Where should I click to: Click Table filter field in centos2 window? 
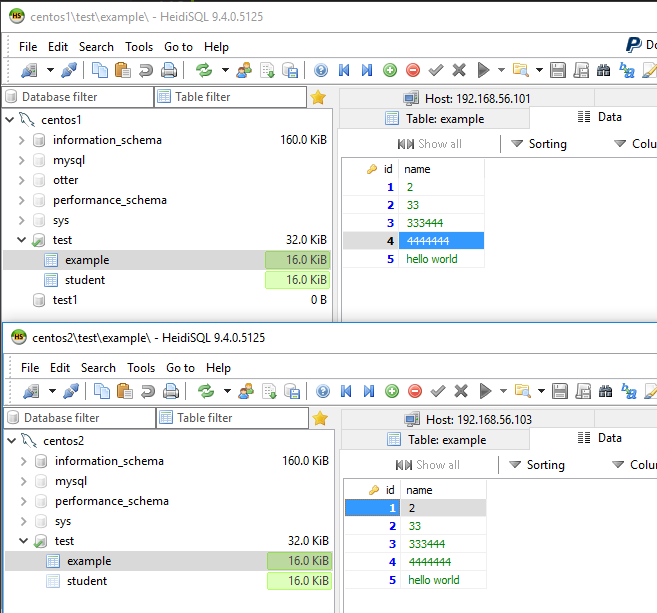coord(233,418)
